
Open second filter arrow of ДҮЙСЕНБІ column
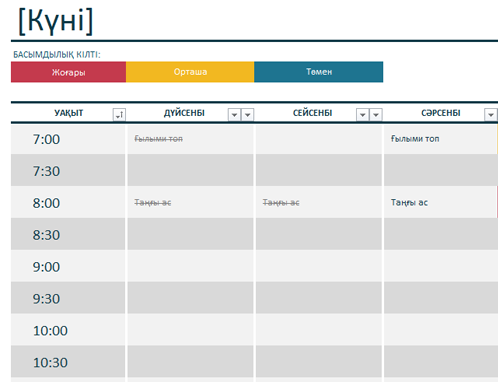coord(248,115)
